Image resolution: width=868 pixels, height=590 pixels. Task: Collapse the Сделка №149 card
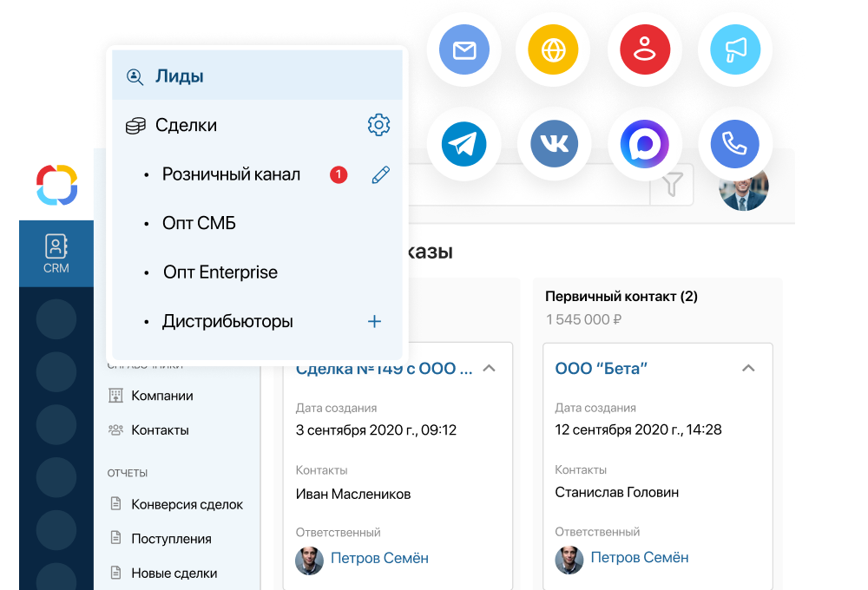click(x=489, y=368)
